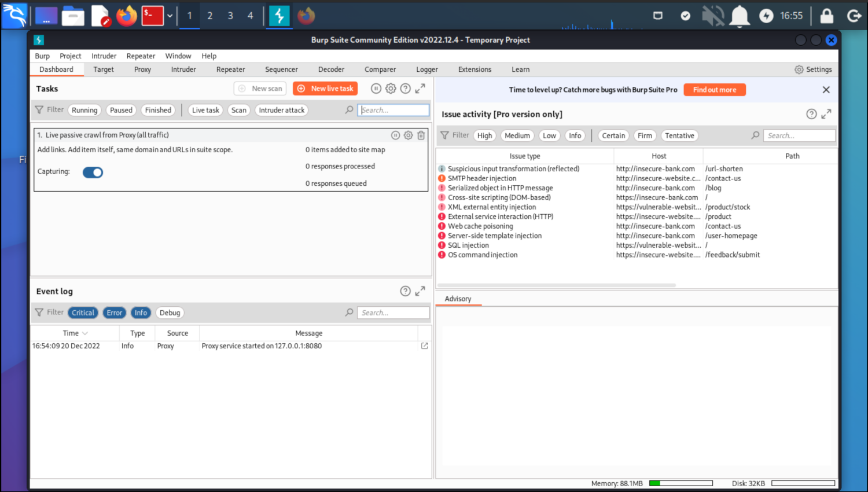
Task: Click the Burp Suite taskbar window icon
Action: [x=279, y=16]
